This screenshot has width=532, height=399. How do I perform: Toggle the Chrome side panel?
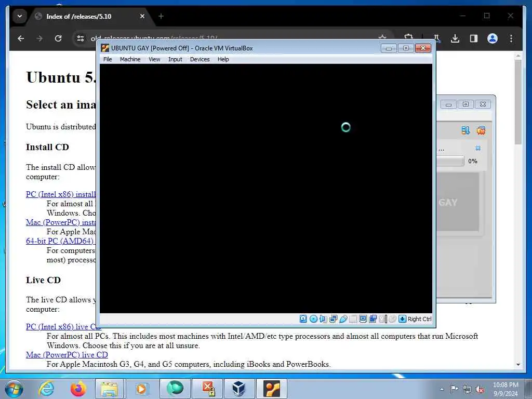(474, 38)
